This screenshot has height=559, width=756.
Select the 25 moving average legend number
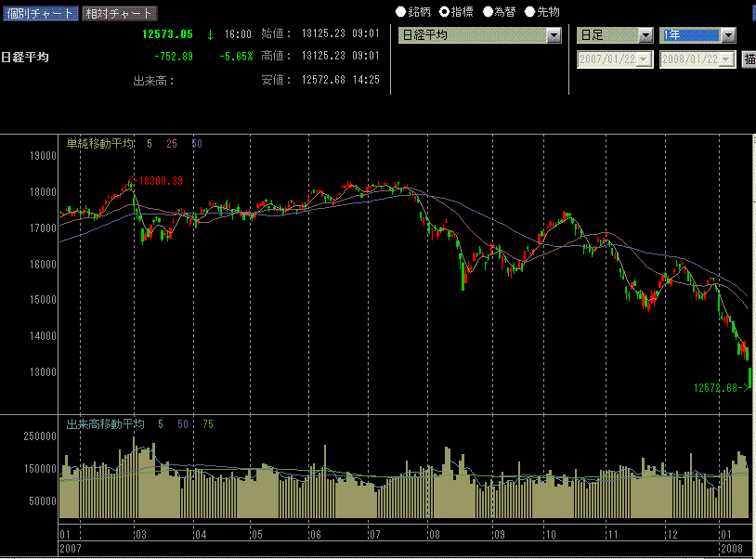pyautogui.click(x=172, y=144)
